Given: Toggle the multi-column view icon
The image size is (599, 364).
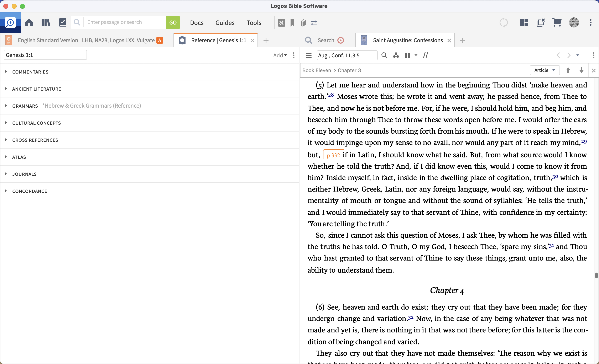Looking at the screenshot, I should 408,55.
